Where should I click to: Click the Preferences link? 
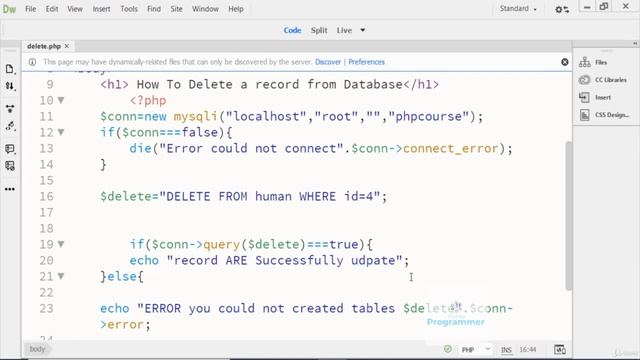coord(366,62)
